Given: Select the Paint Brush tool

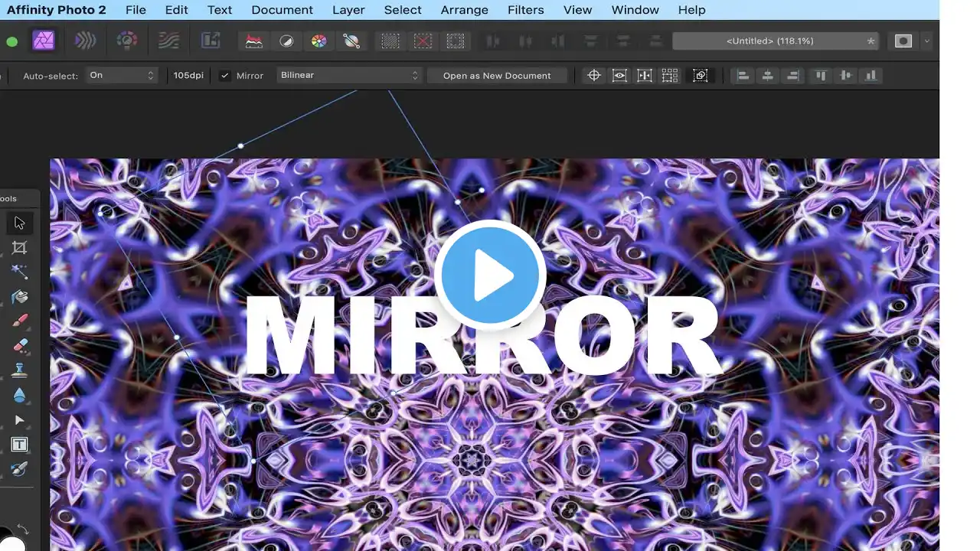Looking at the screenshot, I should 20,321.
